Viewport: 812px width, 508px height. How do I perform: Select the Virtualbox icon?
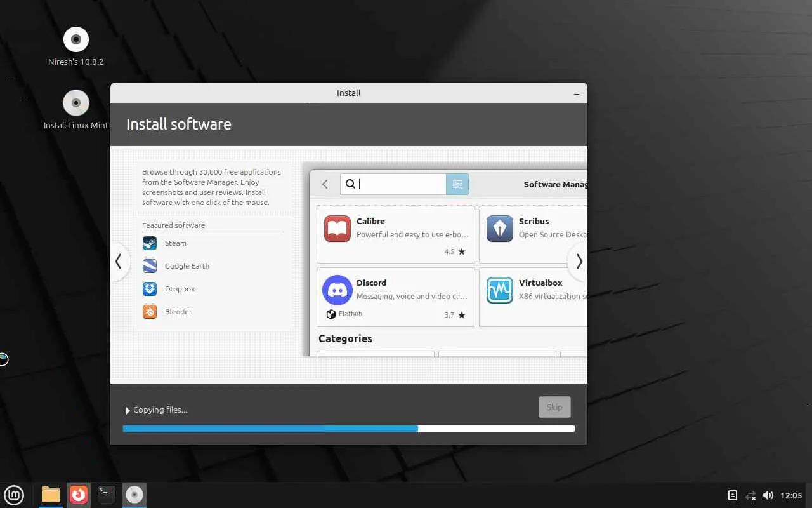pyautogui.click(x=500, y=290)
